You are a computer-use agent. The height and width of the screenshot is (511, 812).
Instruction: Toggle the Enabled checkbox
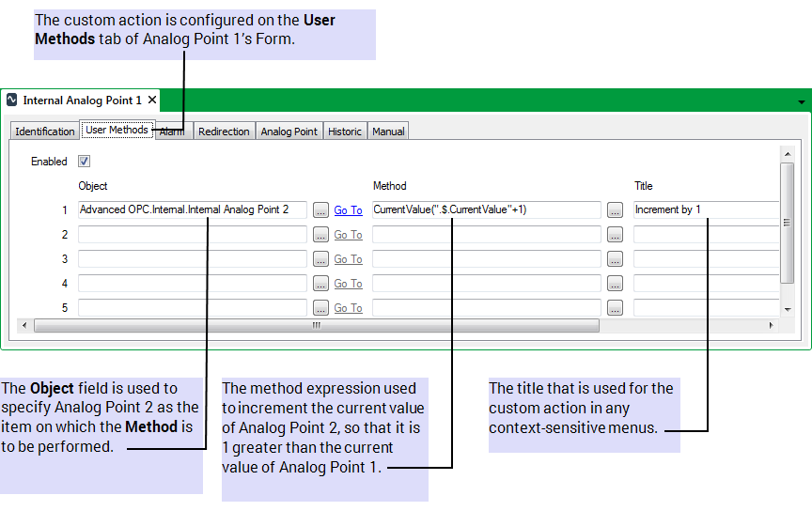pos(85,162)
